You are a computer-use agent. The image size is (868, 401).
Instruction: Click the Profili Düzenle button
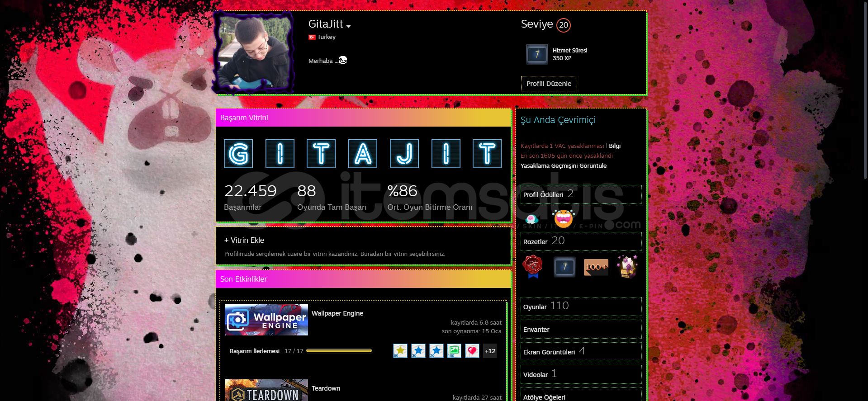pyautogui.click(x=549, y=84)
